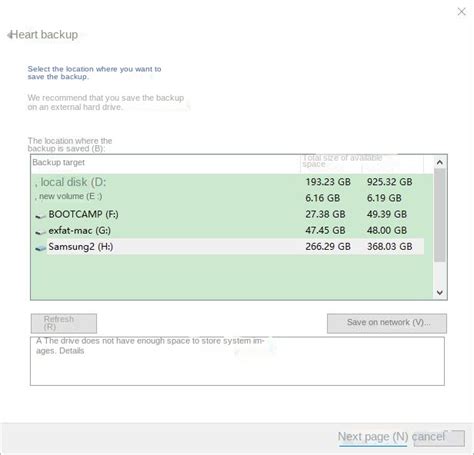Viewport: 474px width, 455px height.
Task: Click Next page (N) button
Action: 373,437
